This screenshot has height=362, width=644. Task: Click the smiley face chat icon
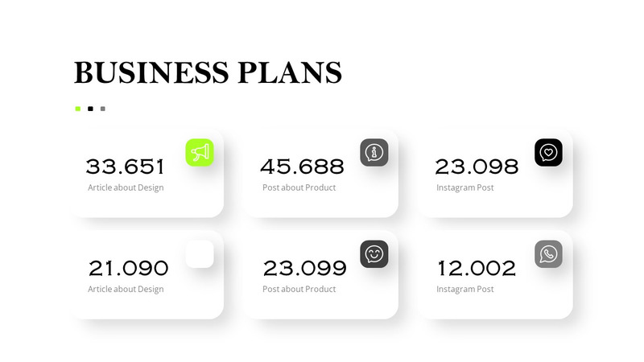(374, 253)
